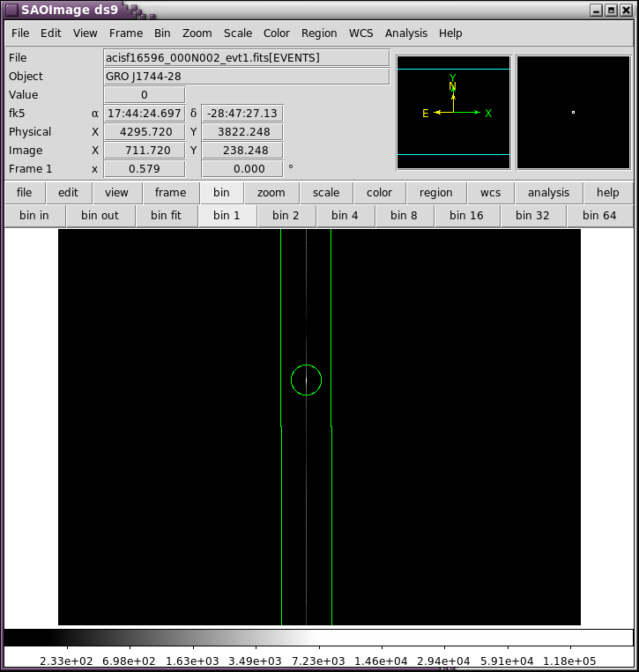639x672 pixels.
Task: Click the Object name field
Action: 246,77
